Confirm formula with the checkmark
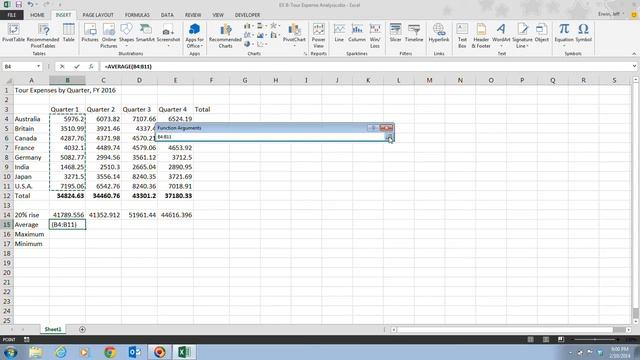Viewport: 640px width, 360px height. pos(77,66)
